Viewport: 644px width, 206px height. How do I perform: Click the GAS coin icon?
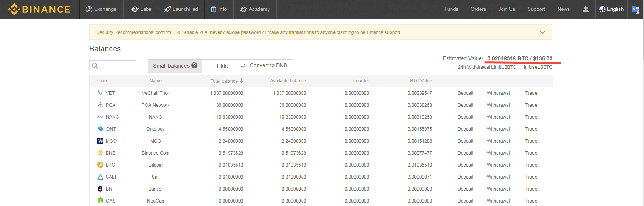pos(100,201)
